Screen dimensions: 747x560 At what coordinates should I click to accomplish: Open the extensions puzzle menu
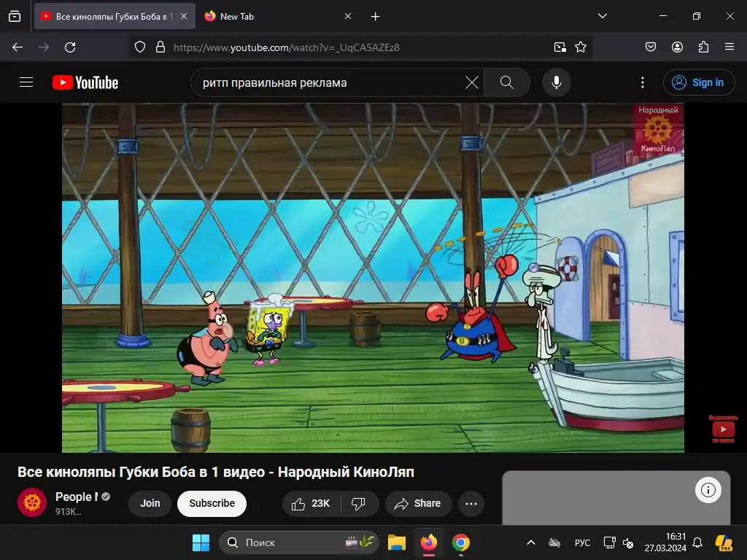tap(703, 47)
